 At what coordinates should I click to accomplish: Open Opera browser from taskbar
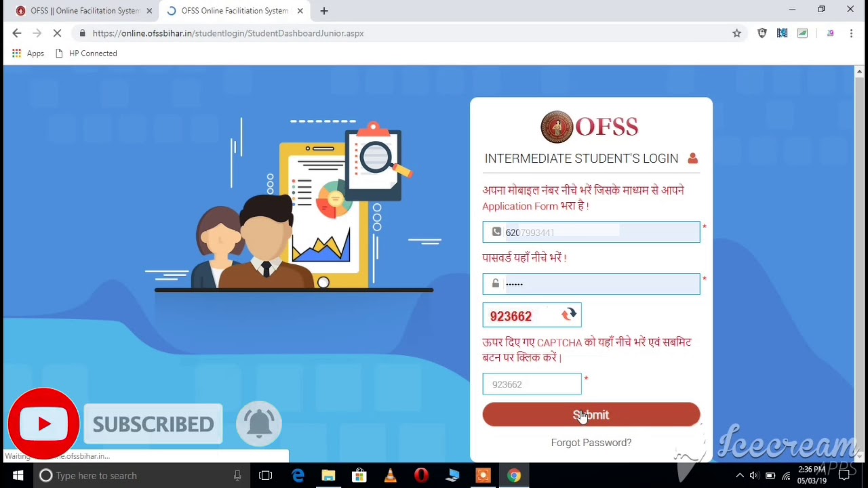click(x=421, y=476)
